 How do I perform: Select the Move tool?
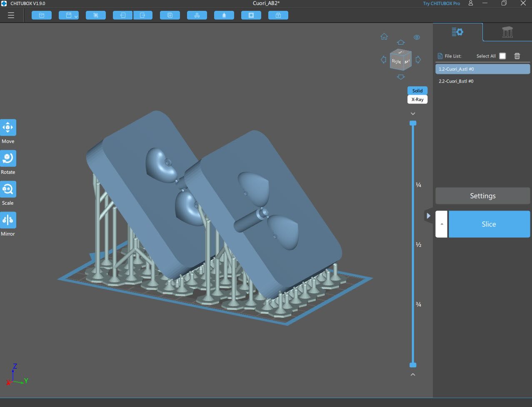pyautogui.click(x=8, y=127)
